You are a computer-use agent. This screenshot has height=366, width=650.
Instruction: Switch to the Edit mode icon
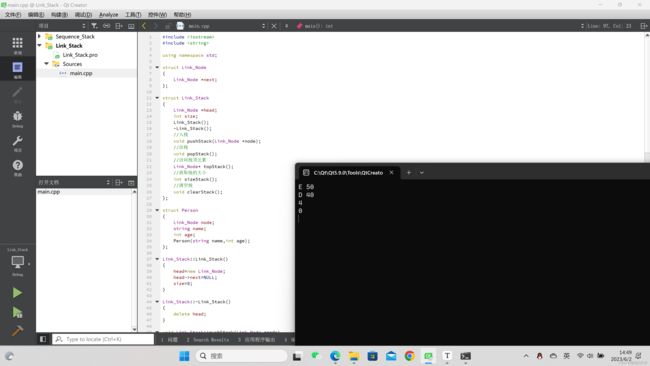(x=17, y=67)
